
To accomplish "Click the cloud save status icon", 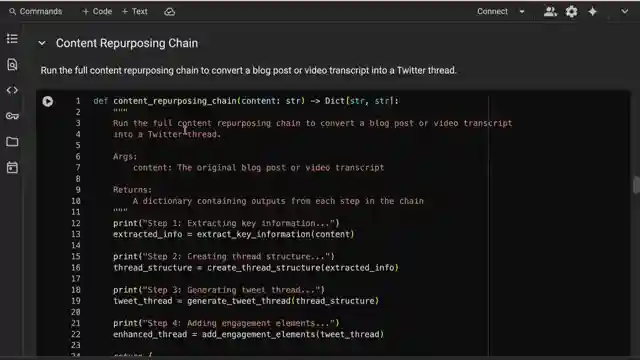I will click(x=169, y=12).
